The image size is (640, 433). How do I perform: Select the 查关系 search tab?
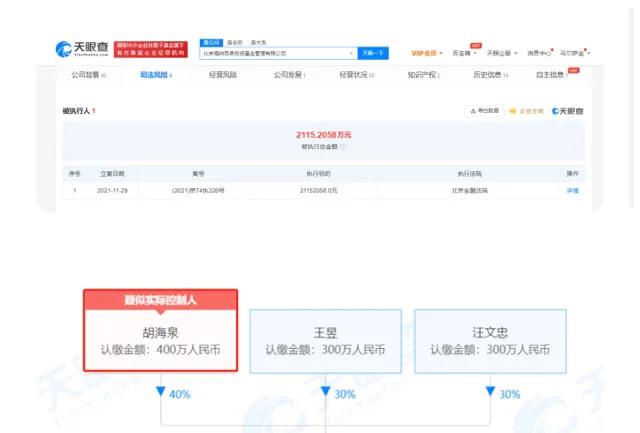tap(258, 42)
